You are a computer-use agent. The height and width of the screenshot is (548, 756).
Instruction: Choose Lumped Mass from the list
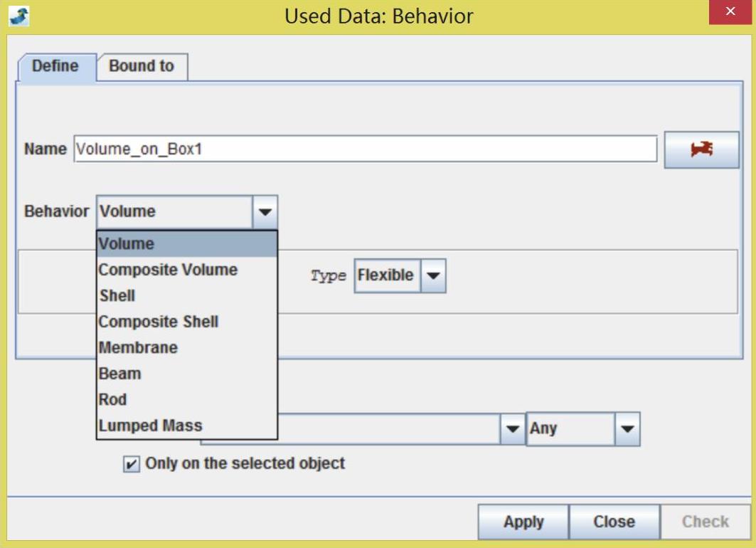151,426
